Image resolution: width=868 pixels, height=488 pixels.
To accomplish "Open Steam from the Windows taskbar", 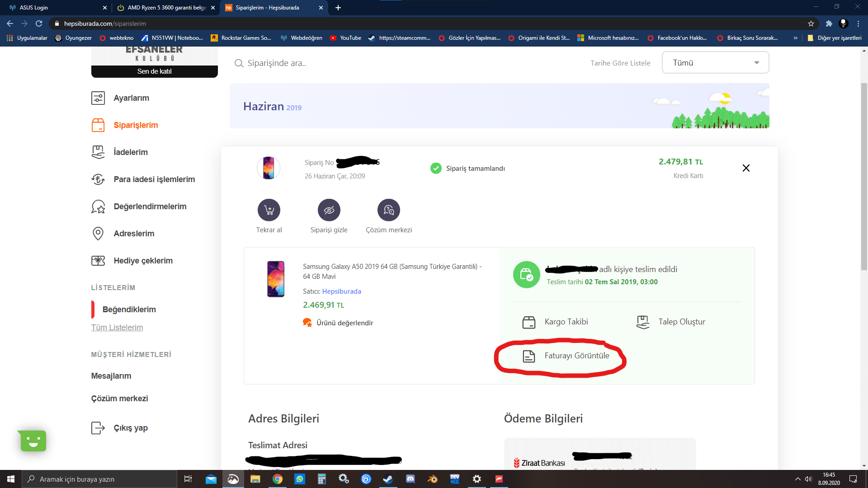I will pyautogui.click(x=388, y=479).
